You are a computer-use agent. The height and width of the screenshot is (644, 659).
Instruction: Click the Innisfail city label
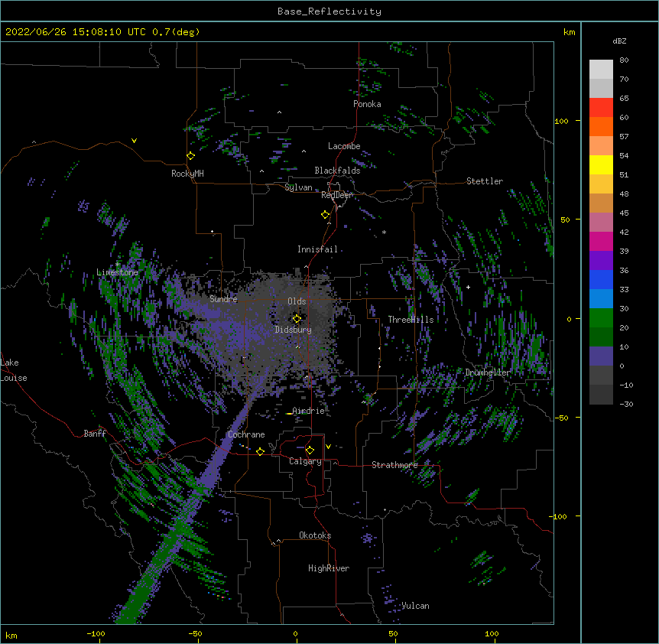click(317, 249)
